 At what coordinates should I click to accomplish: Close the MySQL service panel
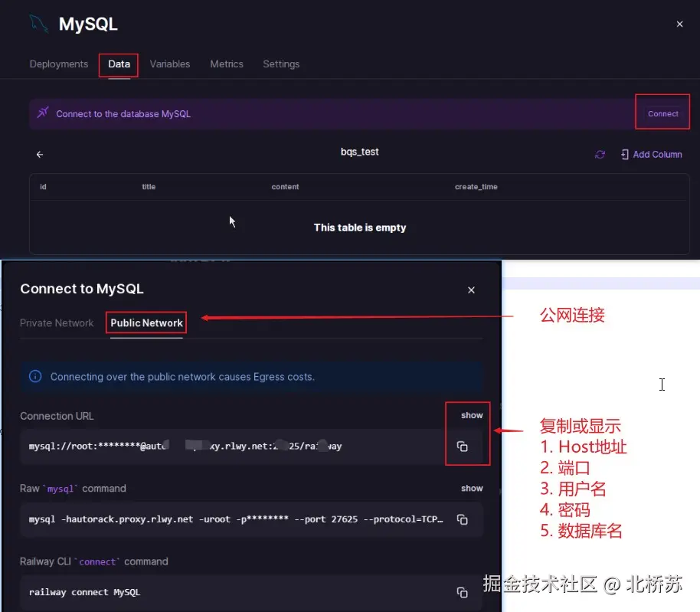679,24
